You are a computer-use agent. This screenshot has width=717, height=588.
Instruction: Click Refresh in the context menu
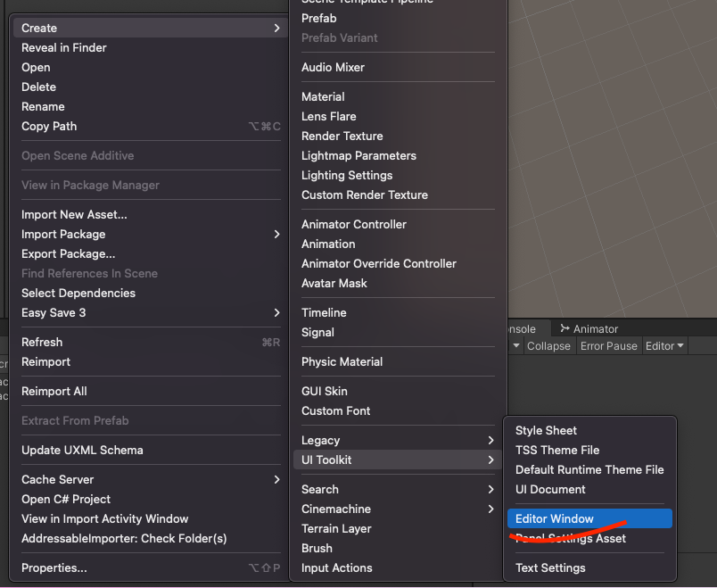tap(150, 343)
